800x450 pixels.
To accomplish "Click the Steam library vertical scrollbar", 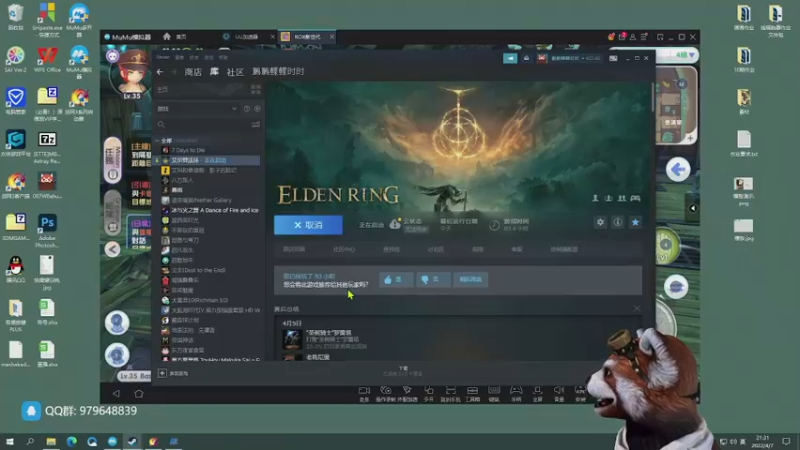I will [653, 97].
